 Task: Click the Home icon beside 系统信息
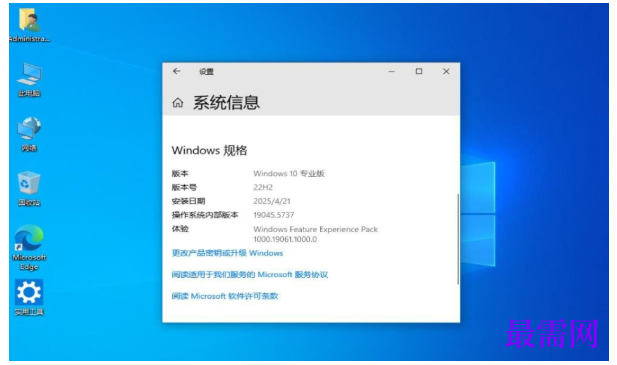click(x=178, y=103)
